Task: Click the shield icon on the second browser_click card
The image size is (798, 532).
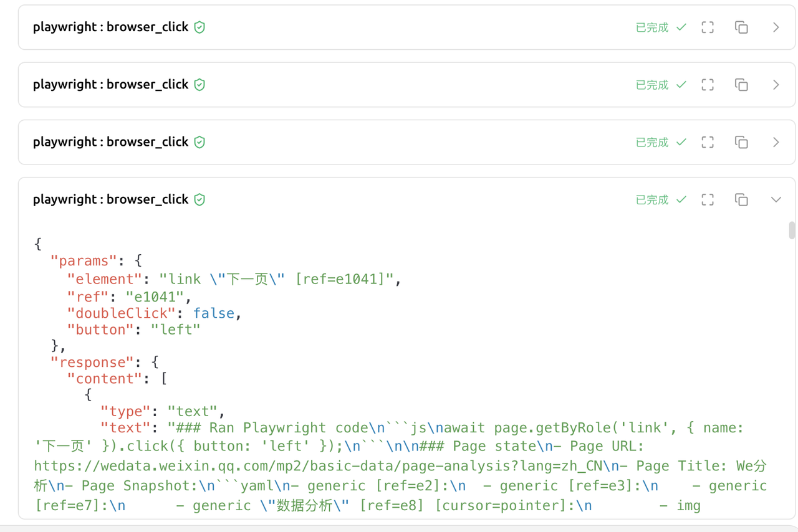Action: [x=199, y=85]
